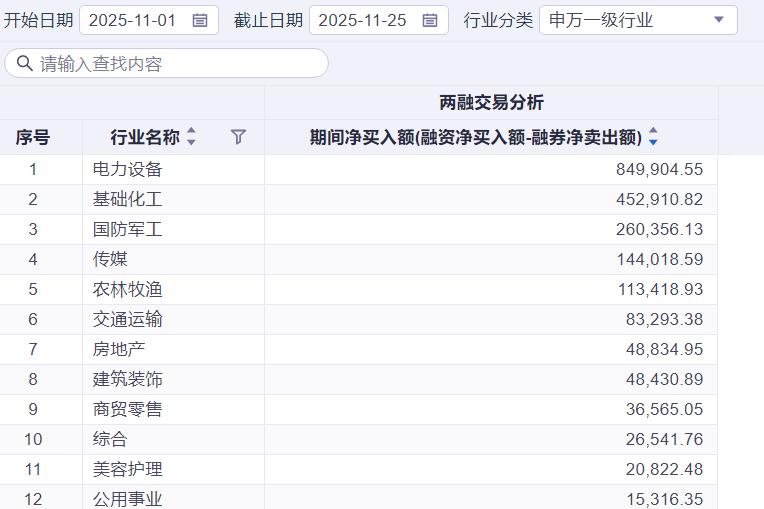Click the search magnifier icon
The height and width of the screenshot is (509, 764).
24,63
